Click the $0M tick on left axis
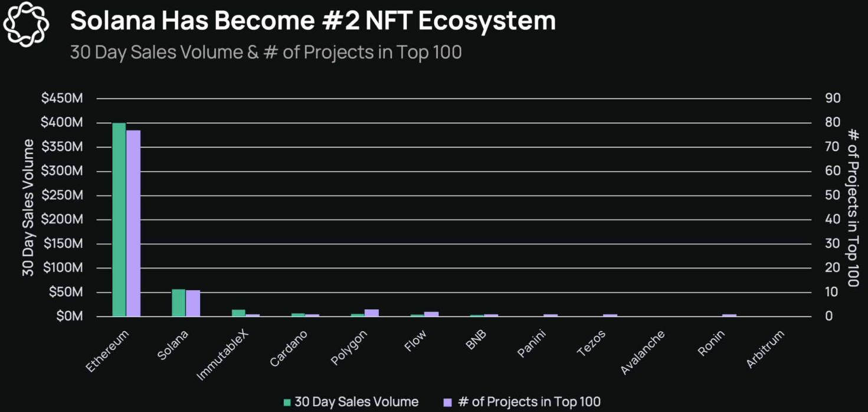Viewport: 868px width, 412px height. tap(68, 316)
